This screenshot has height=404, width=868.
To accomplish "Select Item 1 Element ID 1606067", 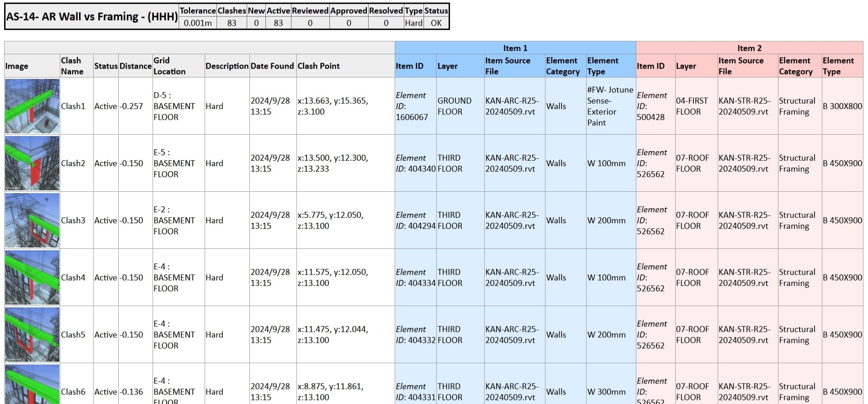I will [412, 106].
